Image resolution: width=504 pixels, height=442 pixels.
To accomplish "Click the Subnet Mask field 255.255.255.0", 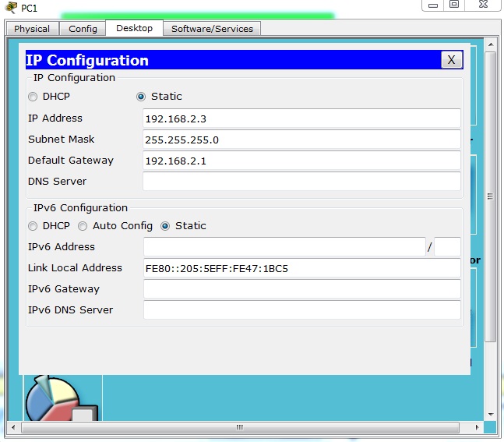I will 301,140.
